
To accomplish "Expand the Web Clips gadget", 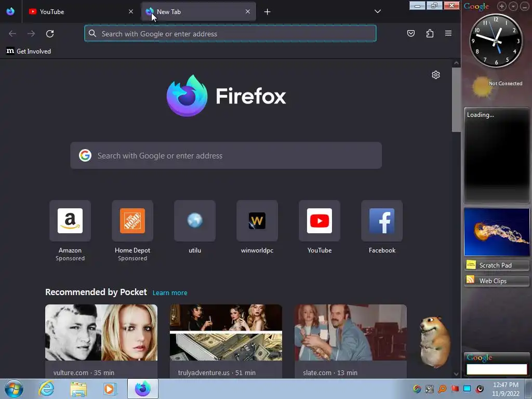I will 497,281.
